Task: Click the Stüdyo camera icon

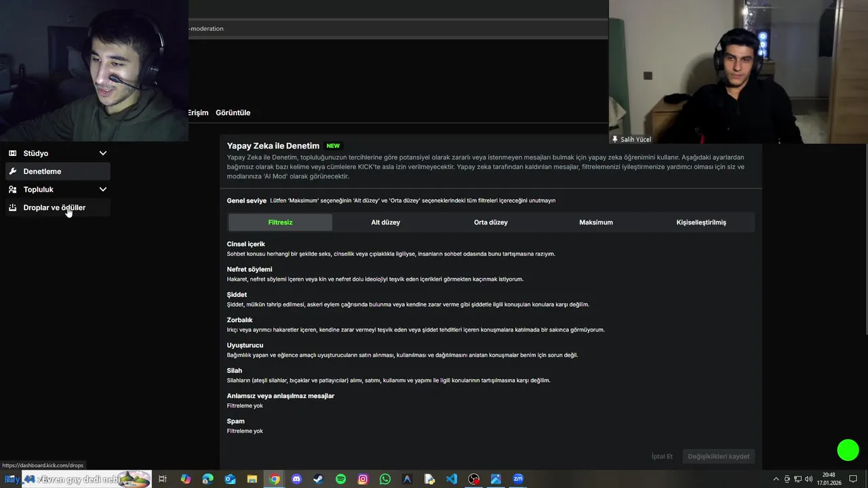Action: click(13, 153)
